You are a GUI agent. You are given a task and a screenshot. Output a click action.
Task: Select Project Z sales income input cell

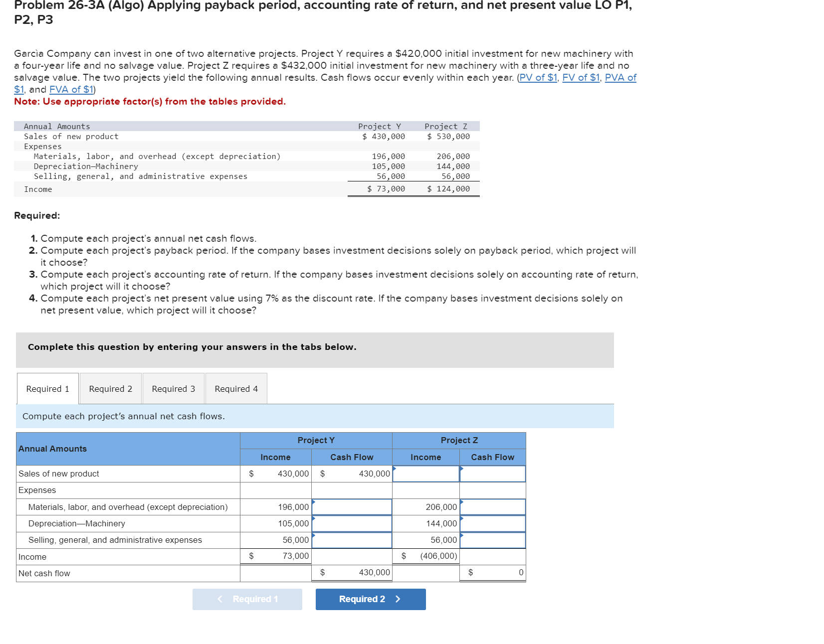click(425, 474)
